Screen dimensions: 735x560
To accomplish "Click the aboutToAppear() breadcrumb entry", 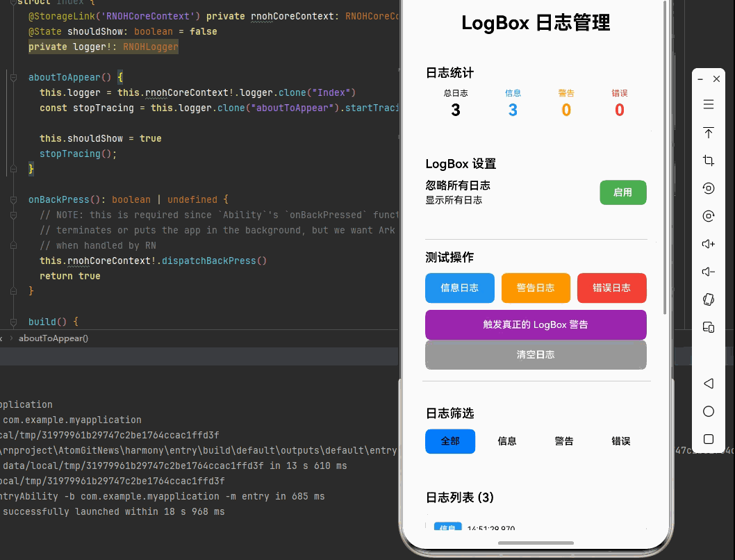I will click(x=53, y=338).
